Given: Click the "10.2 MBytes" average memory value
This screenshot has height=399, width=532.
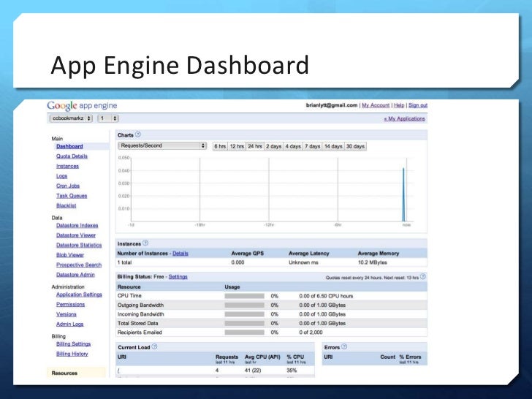Looking at the screenshot, I should [x=372, y=262].
